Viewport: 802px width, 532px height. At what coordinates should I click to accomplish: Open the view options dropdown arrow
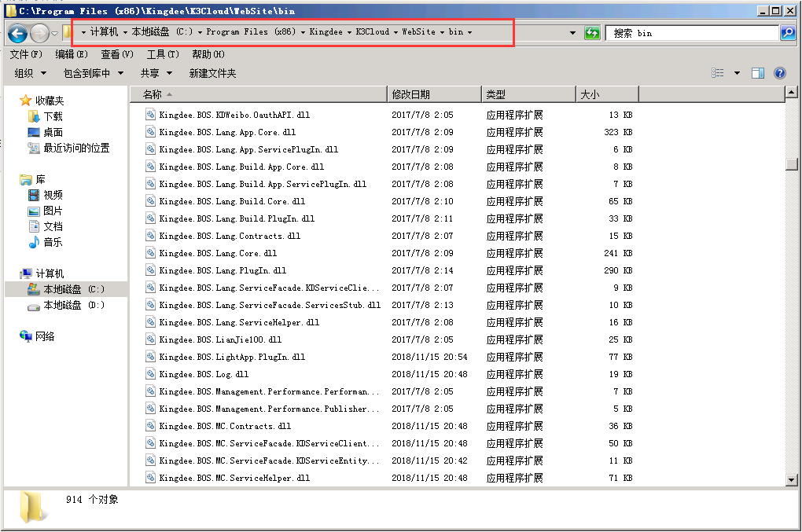pos(737,73)
